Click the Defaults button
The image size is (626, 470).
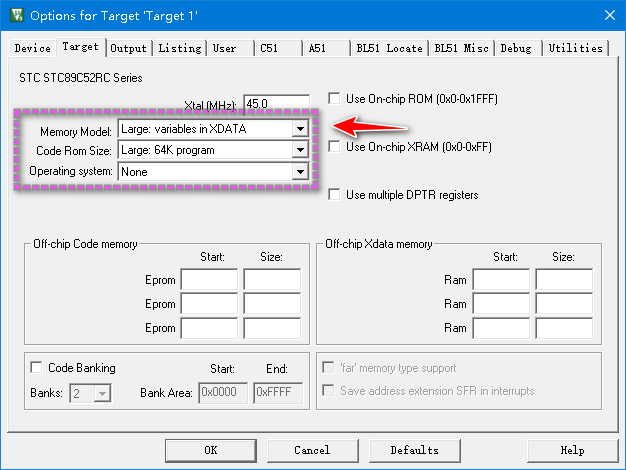tap(414, 450)
